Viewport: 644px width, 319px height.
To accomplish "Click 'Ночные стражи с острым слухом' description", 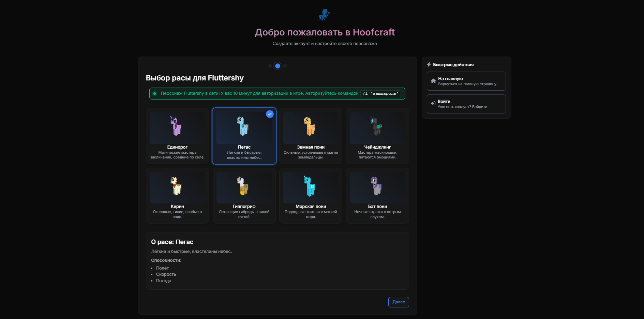I will click(x=377, y=214).
